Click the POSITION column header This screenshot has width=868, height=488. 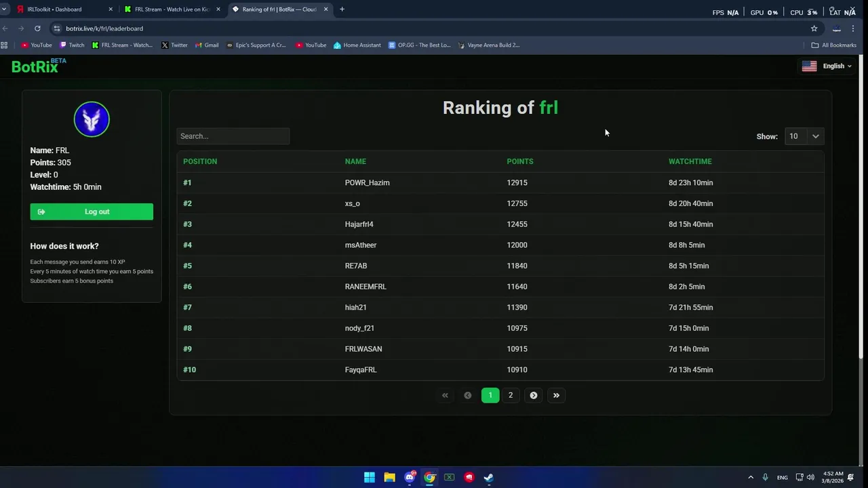coord(200,161)
